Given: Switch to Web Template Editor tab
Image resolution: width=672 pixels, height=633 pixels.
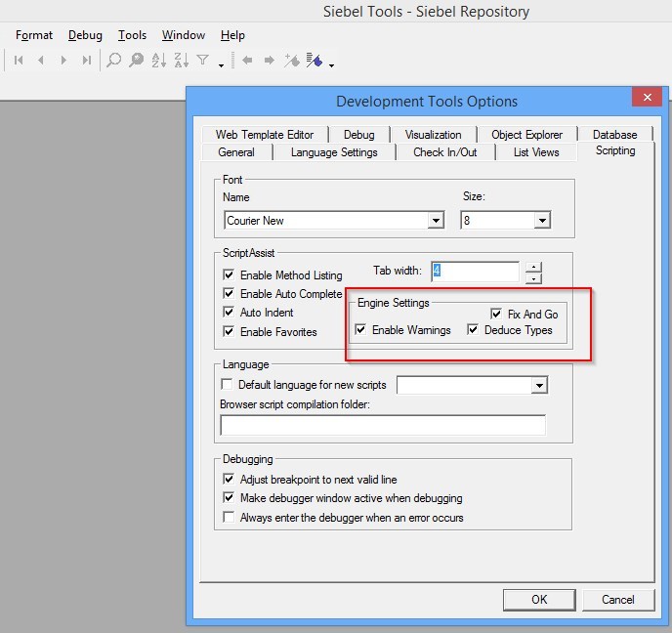Looking at the screenshot, I should [265, 135].
